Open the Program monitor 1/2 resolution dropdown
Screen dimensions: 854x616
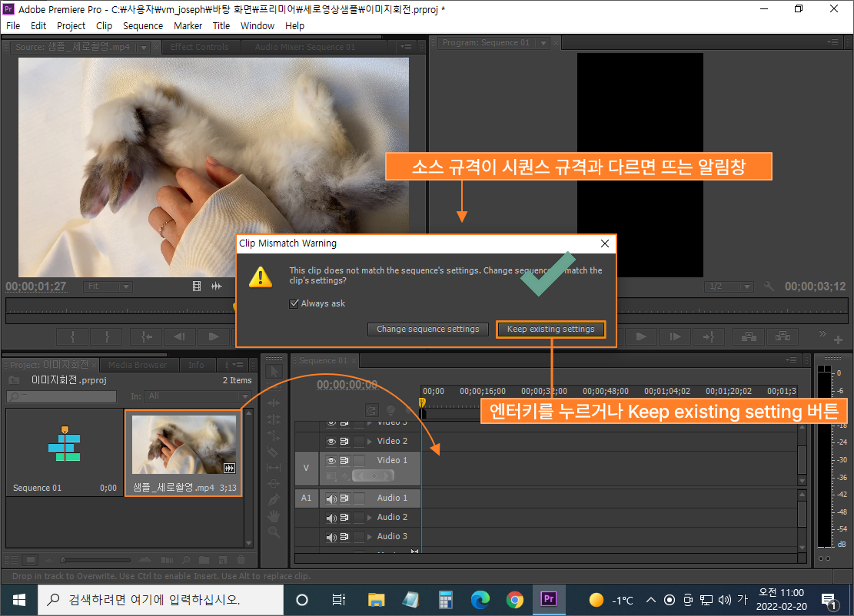coord(729,286)
